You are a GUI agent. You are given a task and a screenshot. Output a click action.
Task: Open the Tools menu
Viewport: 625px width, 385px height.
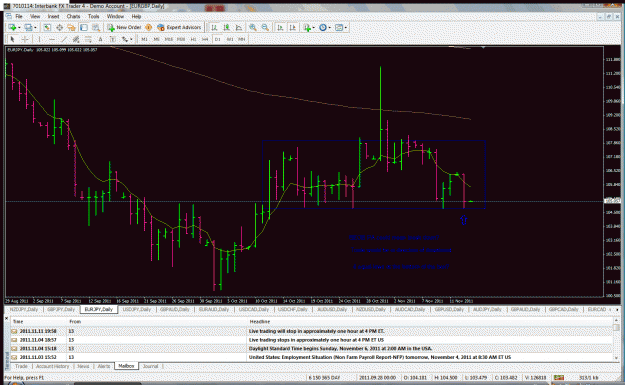(94, 16)
